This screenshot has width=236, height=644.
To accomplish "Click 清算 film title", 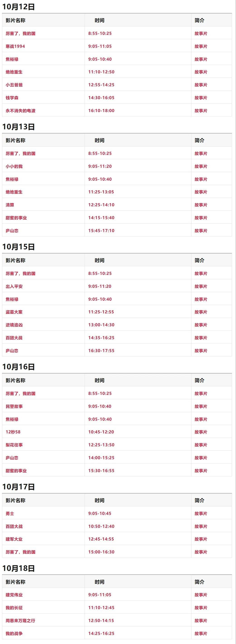I will tap(10, 205).
